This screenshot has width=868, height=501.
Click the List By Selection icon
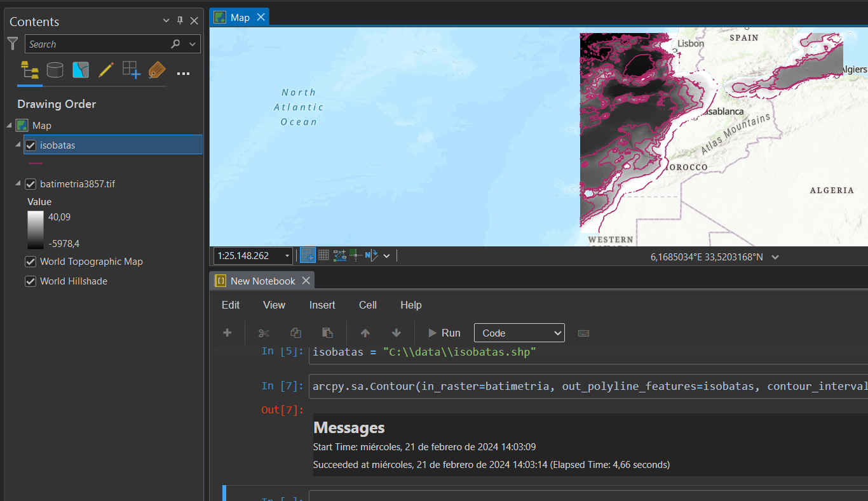point(81,70)
